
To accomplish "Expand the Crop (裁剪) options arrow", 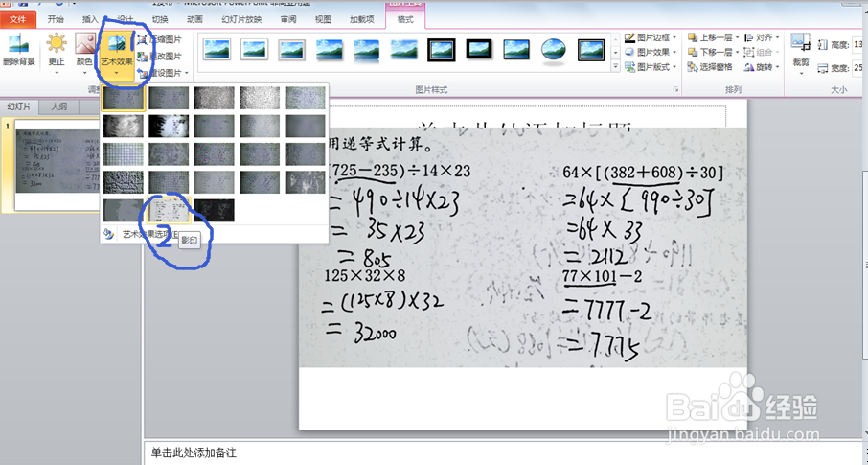I will point(801,73).
